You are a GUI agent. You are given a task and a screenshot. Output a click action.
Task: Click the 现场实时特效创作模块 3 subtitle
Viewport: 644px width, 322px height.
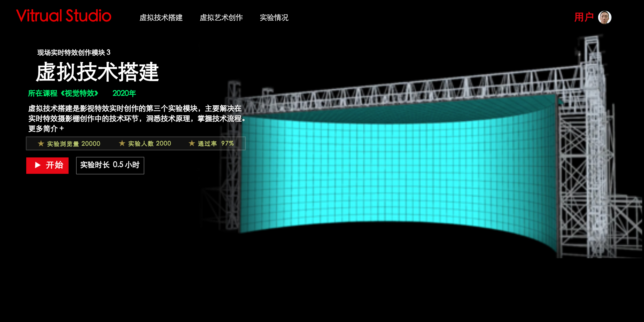pyautogui.click(x=74, y=52)
